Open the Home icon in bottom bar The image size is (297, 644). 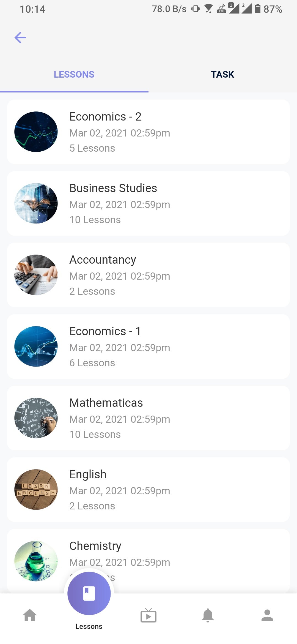[30, 615]
